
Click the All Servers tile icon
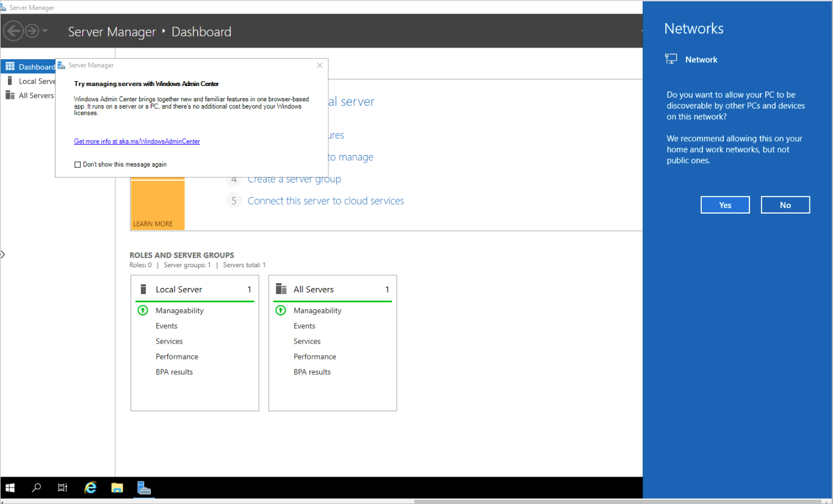point(281,289)
